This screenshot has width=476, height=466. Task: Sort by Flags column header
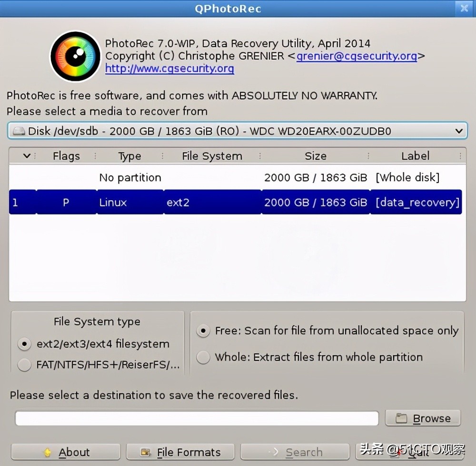66,156
